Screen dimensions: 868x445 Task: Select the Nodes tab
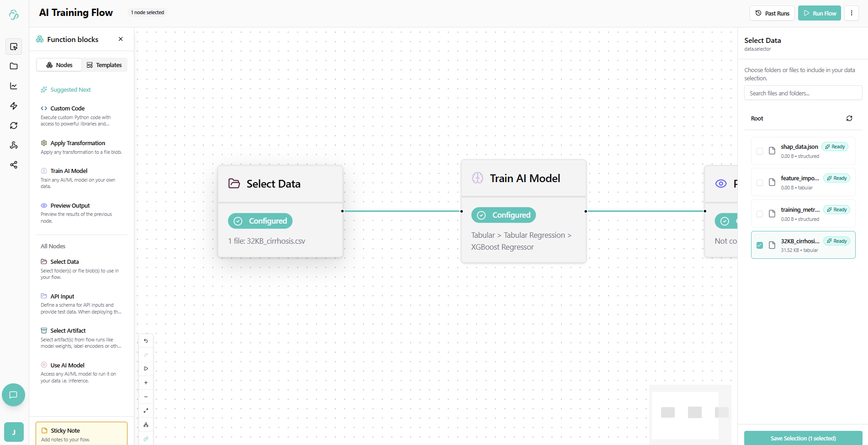[x=59, y=65]
